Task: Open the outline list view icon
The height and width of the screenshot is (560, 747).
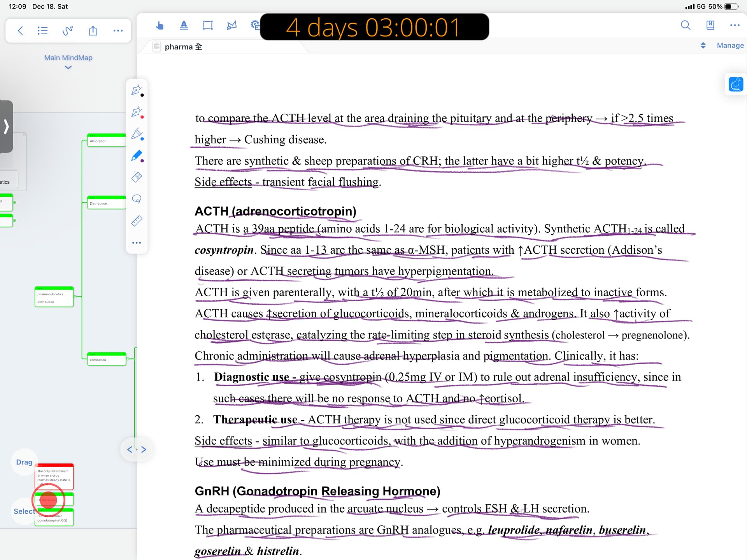Action: point(42,31)
